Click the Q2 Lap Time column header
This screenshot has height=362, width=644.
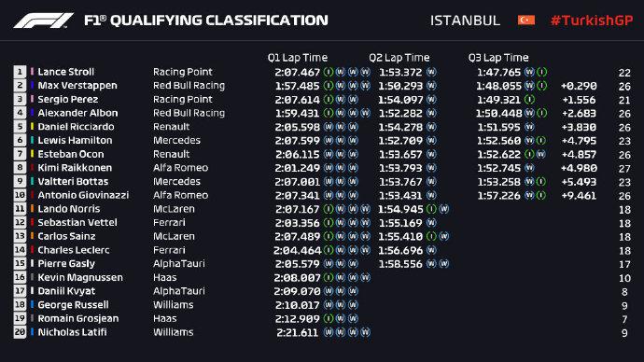[399, 58]
